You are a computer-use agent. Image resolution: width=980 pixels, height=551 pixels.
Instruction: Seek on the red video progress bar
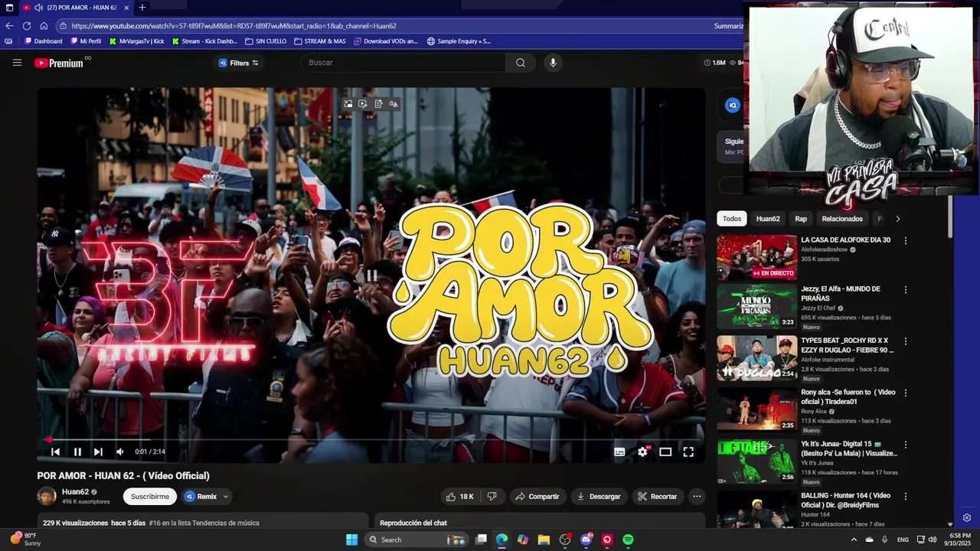371,439
